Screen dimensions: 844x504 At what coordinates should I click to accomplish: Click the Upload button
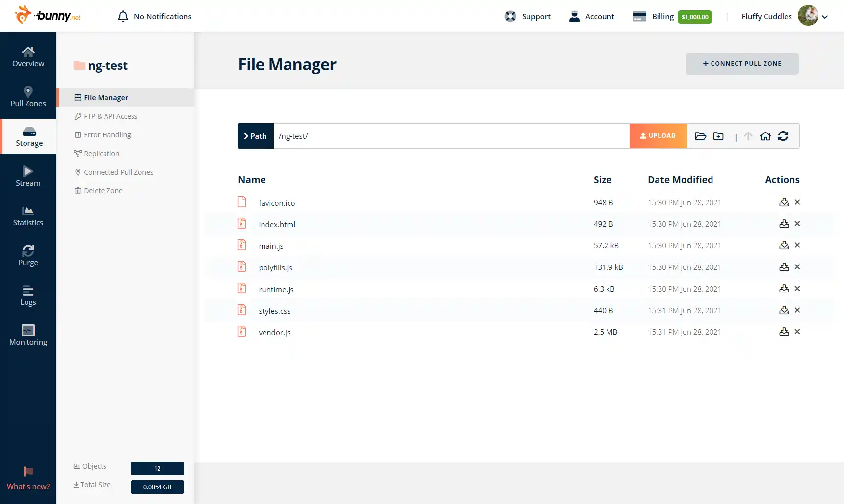pyautogui.click(x=658, y=136)
